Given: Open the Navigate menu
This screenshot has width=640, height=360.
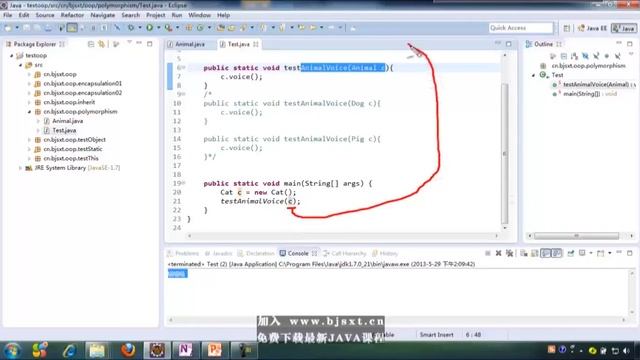Looking at the screenshot, I should click(x=102, y=15).
